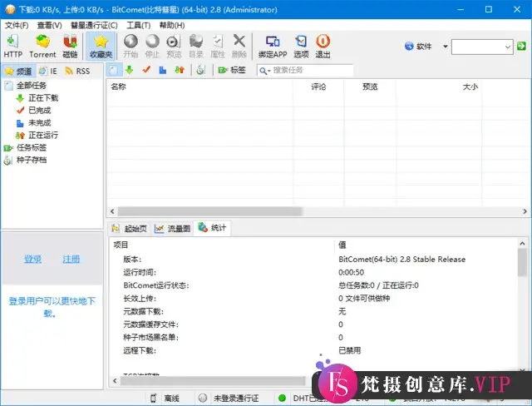This screenshot has width=532, height=406.
Task: Open the 文件(F) menu
Action: (x=17, y=25)
